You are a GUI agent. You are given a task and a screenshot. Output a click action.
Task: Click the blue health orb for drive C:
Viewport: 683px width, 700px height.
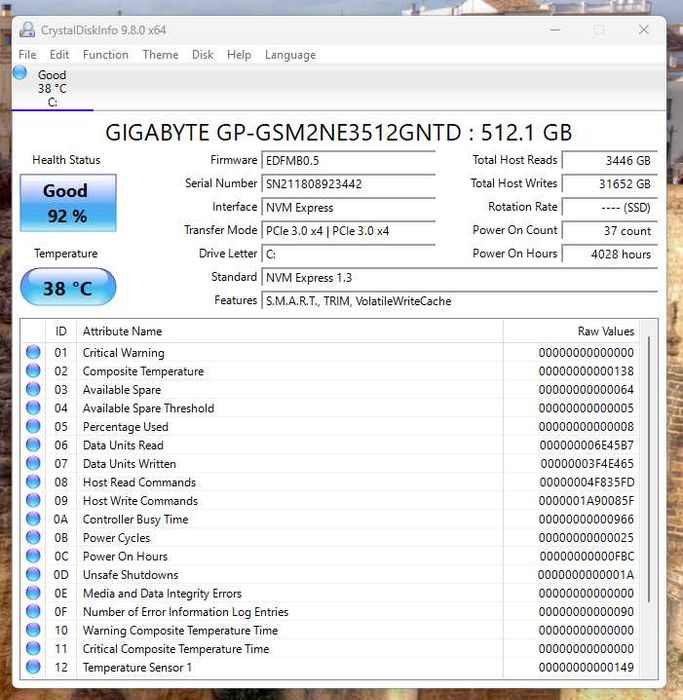point(20,73)
